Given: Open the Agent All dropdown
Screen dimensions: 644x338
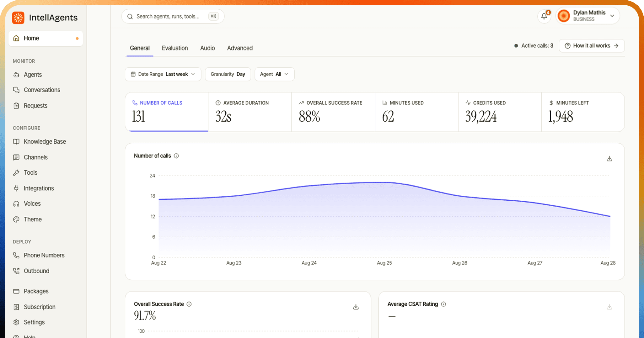Looking at the screenshot, I should click(274, 74).
